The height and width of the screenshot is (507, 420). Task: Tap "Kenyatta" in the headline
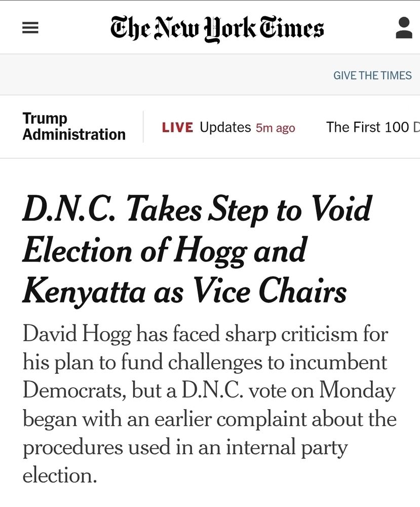[x=88, y=292]
